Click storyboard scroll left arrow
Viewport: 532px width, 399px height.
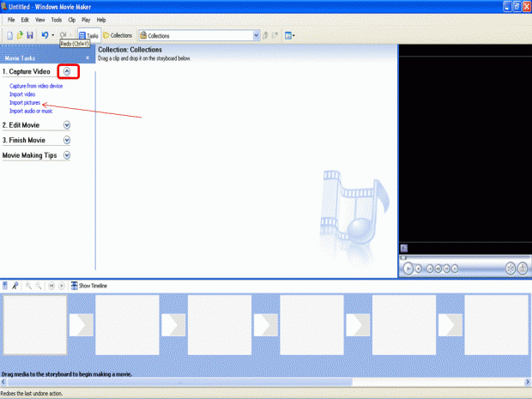click(3, 382)
